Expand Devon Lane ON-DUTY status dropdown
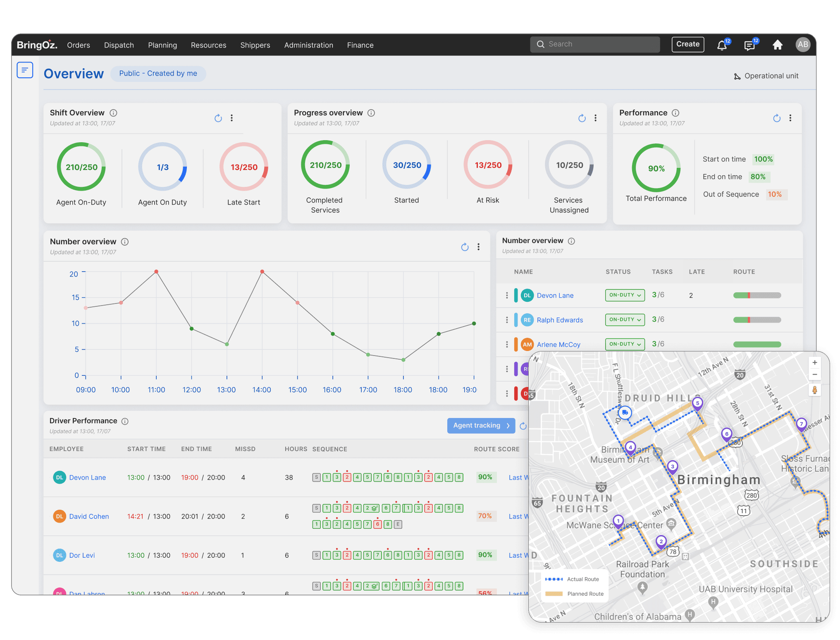Image resolution: width=840 pixels, height=640 pixels. (x=625, y=295)
